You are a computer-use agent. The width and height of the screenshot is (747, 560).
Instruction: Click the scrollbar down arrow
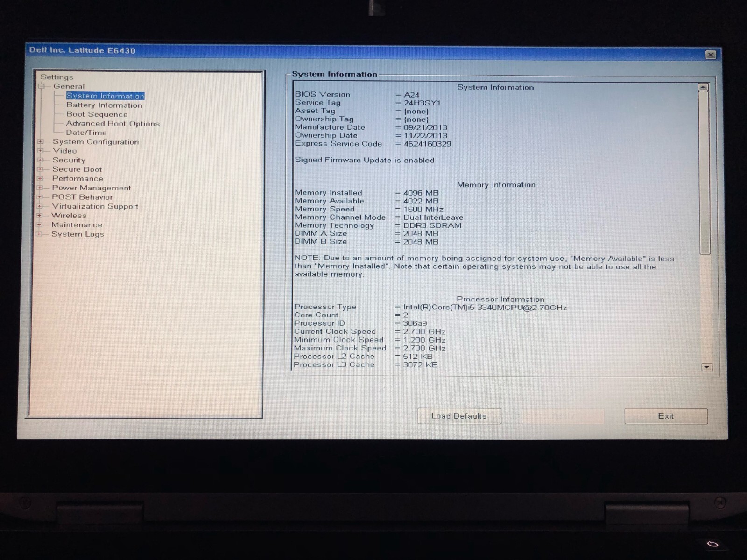706,367
